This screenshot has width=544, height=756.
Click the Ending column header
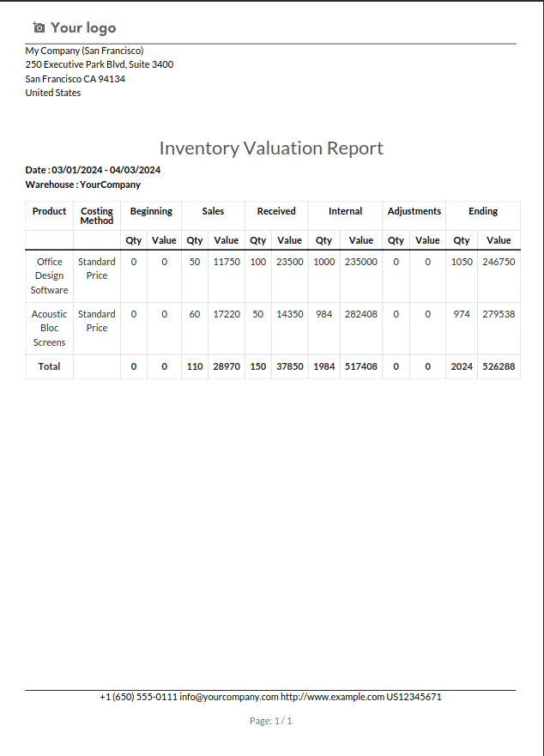(x=483, y=211)
